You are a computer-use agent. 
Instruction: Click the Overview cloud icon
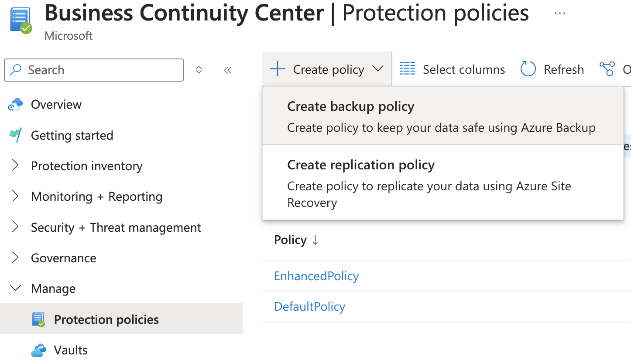(15, 105)
